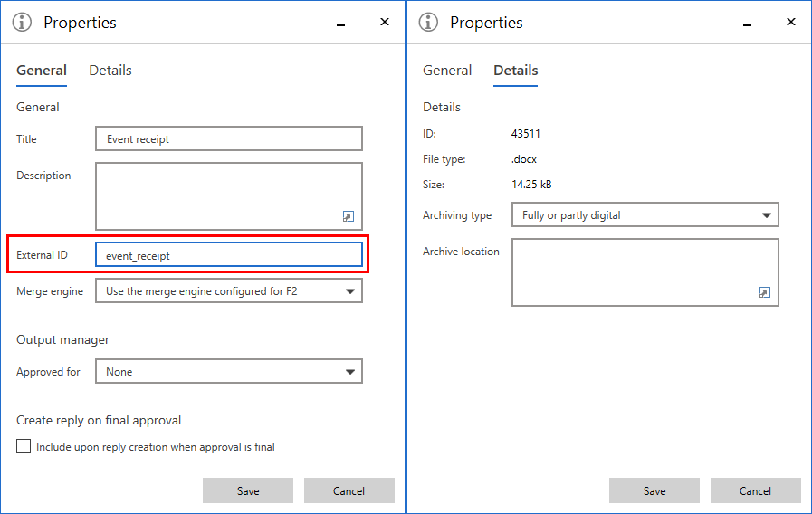
Task: Switch to General tab in the Archiving type dialog
Action: click(x=447, y=71)
